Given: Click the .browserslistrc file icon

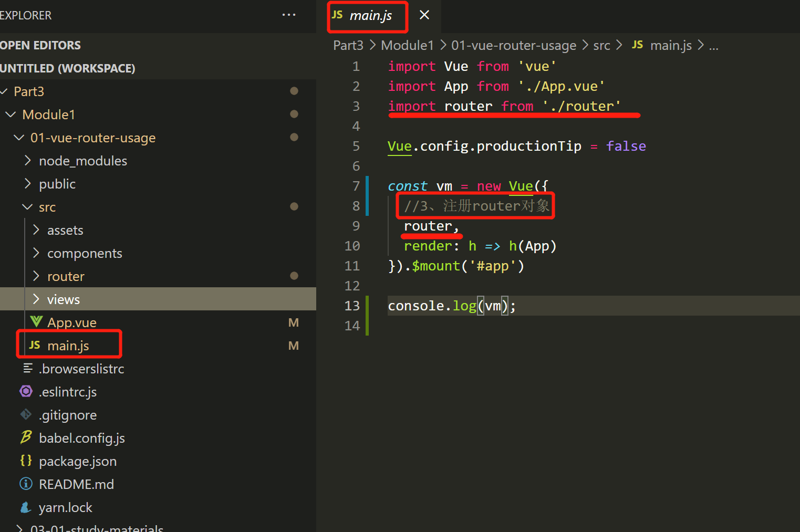Looking at the screenshot, I should [x=28, y=368].
